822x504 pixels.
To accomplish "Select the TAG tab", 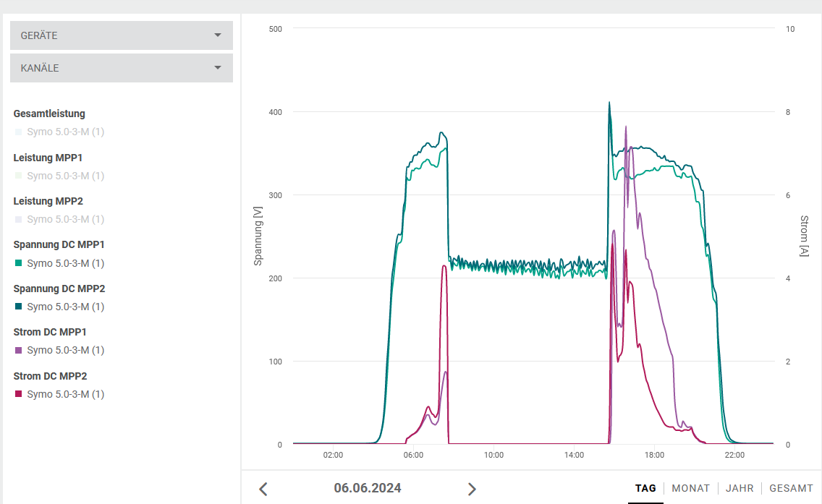I will (645, 488).
